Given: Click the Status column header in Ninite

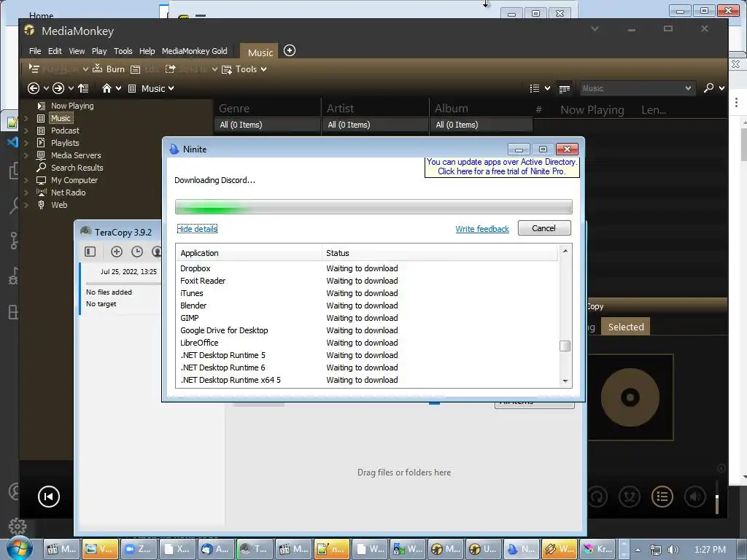Looking at the screenshot, I should (x=440, y=253).
